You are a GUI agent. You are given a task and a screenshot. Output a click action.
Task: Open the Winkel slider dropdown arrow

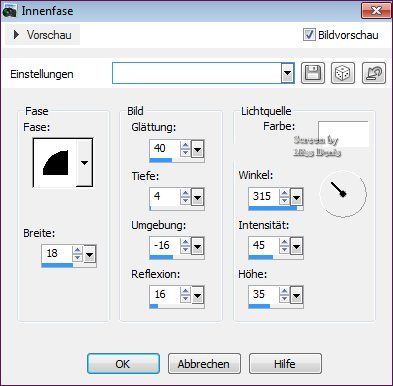click(x=297, y=198)
